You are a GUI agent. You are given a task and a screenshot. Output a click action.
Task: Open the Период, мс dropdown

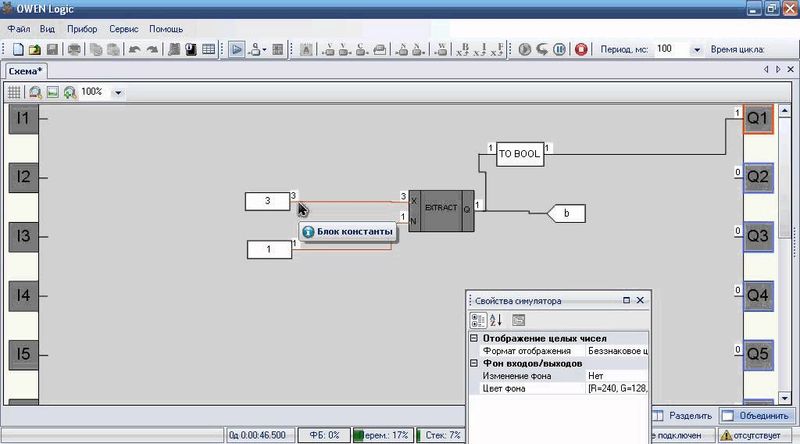(x=695, y=49)
